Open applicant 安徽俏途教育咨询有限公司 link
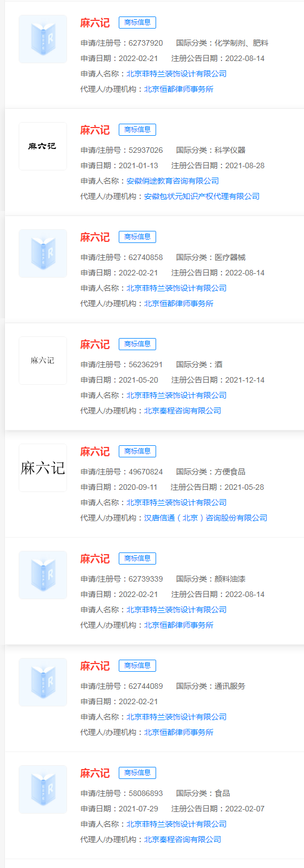Image resolution: width=304 pixels, height=868 pixels. [173, 181]
